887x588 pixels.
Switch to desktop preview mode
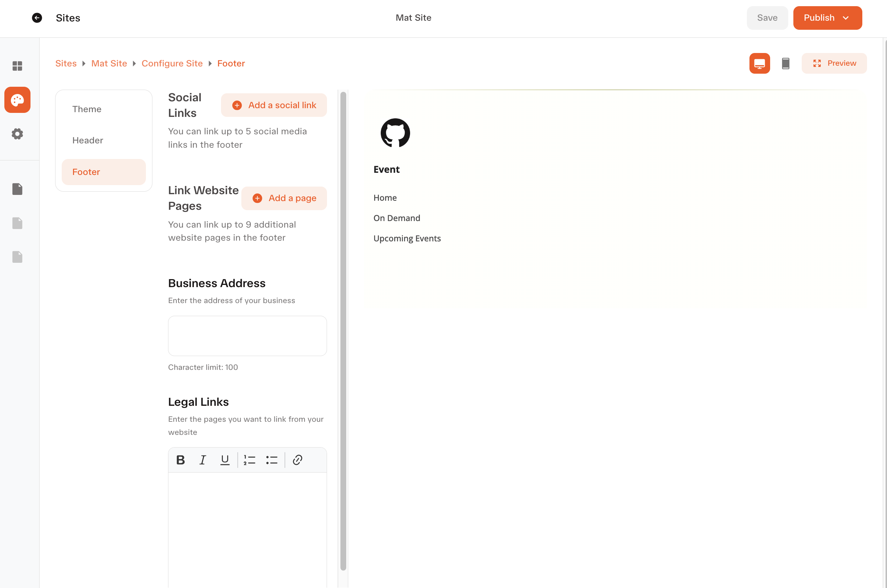click(x=760, y=64)
